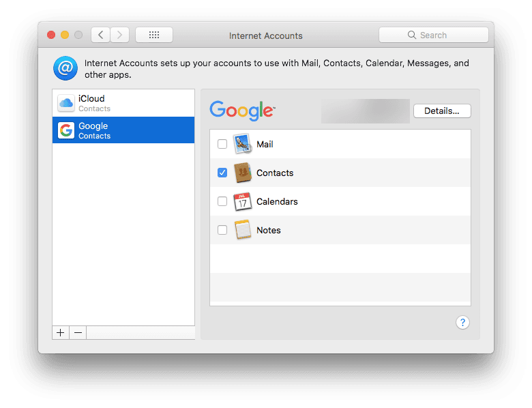Click the blurred account name field
Viewport: 532px width, 408px height.
point(366,111)
